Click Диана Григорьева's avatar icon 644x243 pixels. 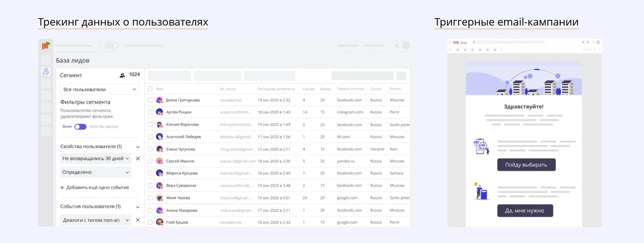[160, 100]
